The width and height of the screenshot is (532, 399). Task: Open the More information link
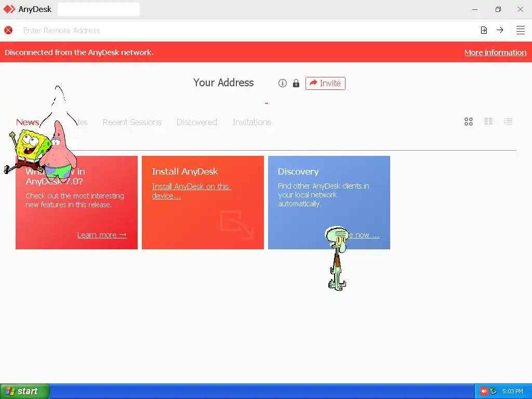[x=495, y=52]
